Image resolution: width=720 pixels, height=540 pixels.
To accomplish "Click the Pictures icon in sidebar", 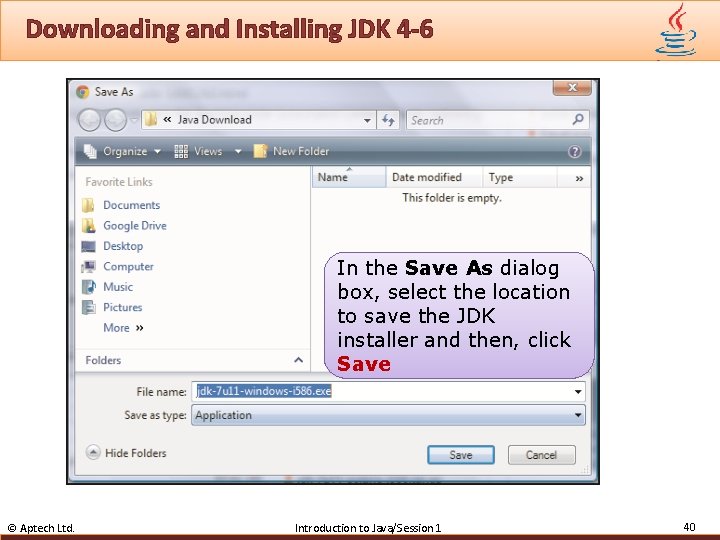I will point(88,307).
